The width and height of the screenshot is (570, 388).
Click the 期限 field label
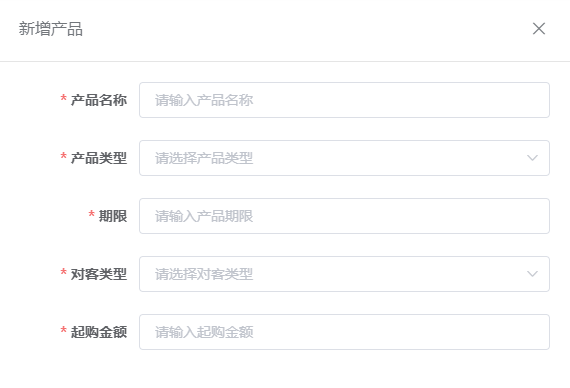coord(113,216)
